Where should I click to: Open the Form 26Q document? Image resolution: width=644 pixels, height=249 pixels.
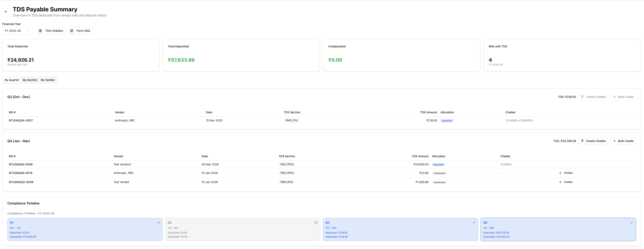point(80,31)
